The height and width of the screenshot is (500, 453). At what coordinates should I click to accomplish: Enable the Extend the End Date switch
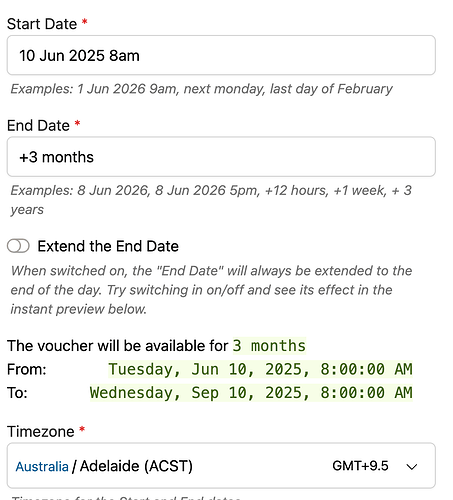pyautogui.click(x=18, y=246)
